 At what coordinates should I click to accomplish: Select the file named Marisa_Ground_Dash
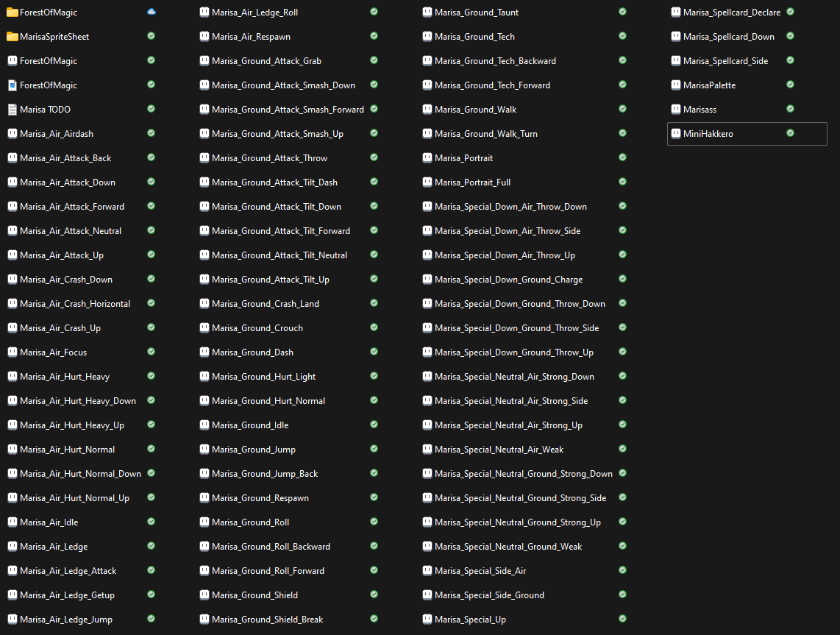tap(252, 352)
